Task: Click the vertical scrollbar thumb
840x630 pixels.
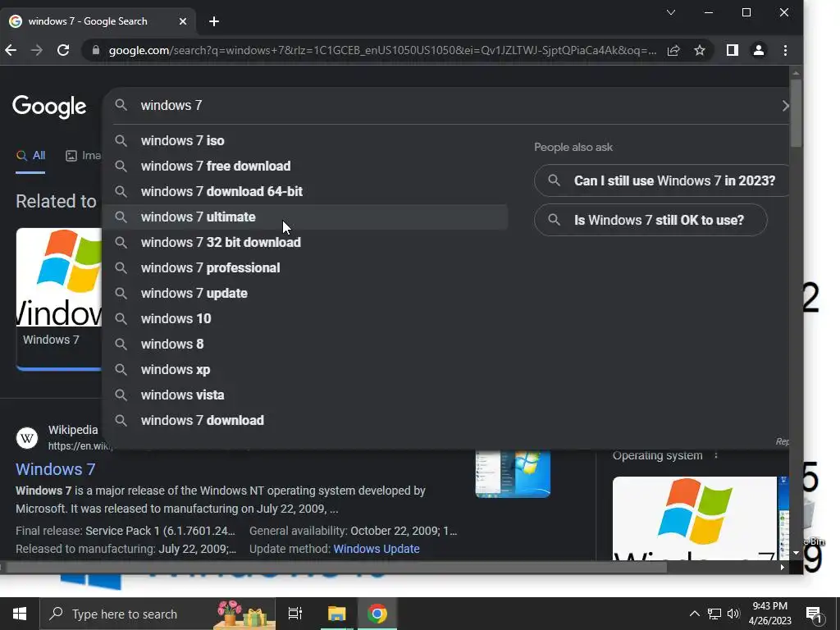Action: coord(796,112)
